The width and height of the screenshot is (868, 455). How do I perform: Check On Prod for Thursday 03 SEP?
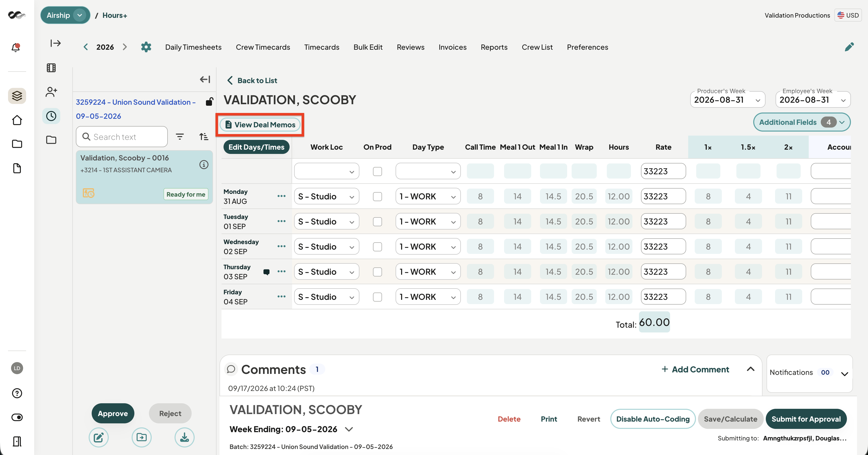377,272
